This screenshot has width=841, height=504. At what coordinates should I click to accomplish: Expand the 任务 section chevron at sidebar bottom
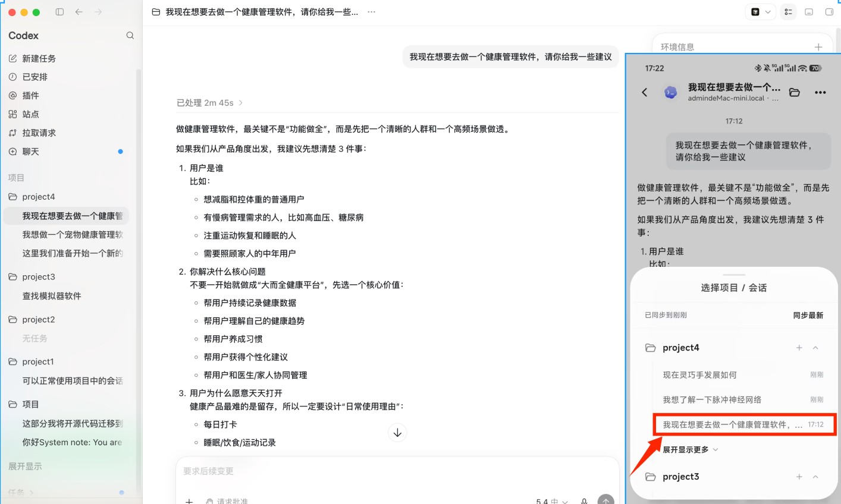32,492
